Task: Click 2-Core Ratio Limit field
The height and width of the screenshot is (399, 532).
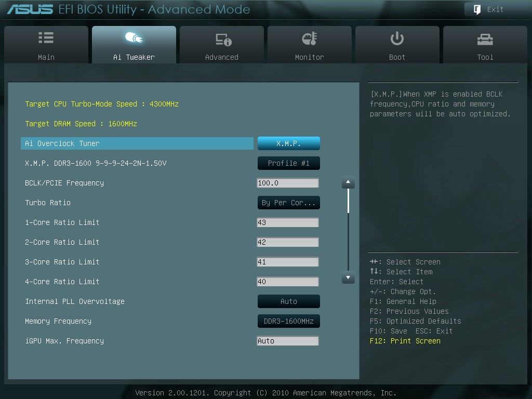Action: point(288,242)
